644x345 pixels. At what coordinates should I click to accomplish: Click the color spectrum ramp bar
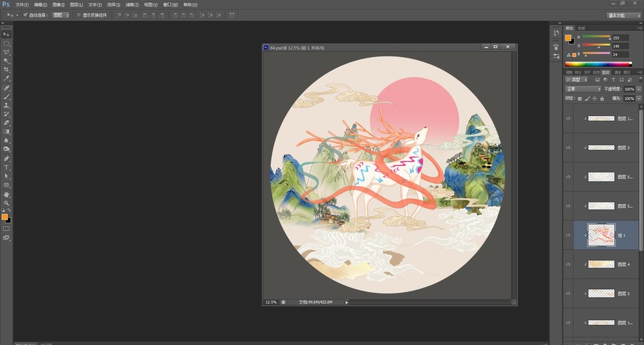click(598, 64)
